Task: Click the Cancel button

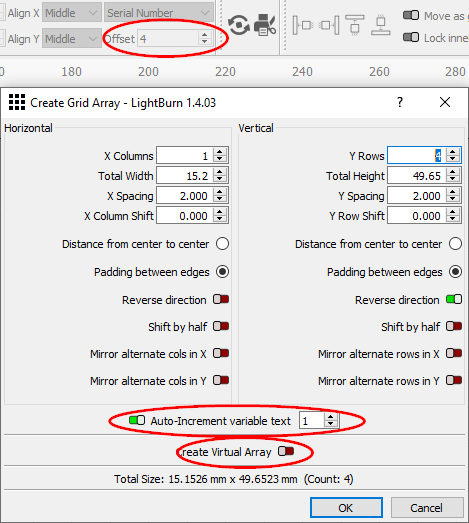Action: click(x=427, y=508)
